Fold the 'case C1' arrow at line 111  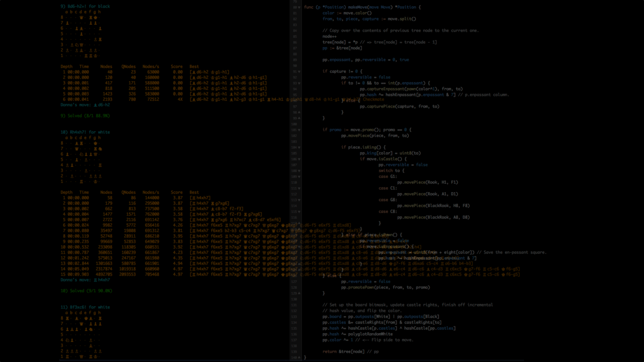299,188
